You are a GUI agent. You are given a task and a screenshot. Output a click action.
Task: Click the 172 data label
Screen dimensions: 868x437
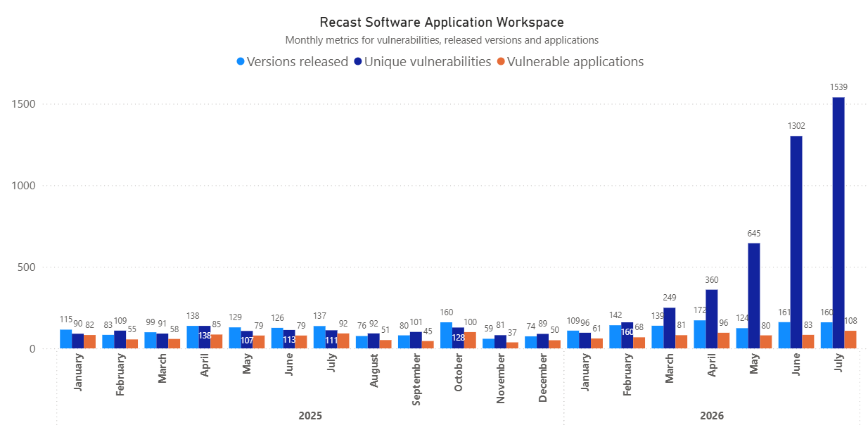699,310
